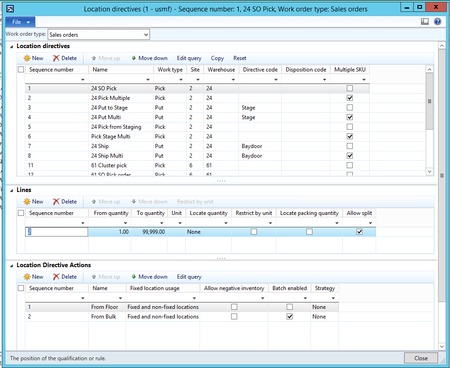Image resolution: width=450 pixels, height=368 pixels.
Task: Click the Lines sequence number input field
Action: tap(56, 232)
